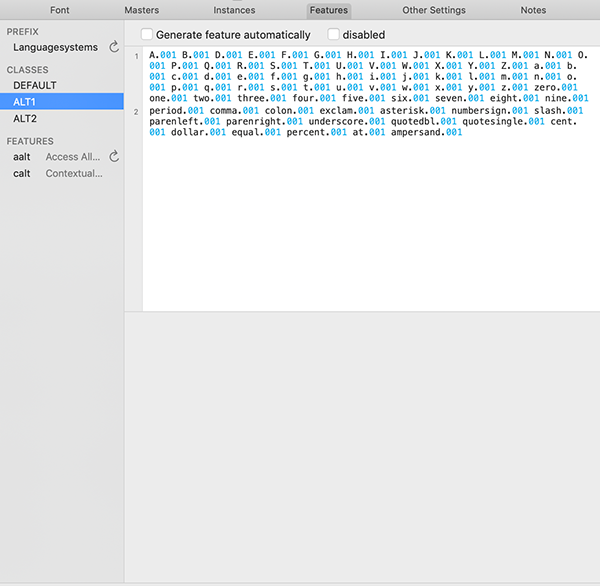Click on quotedbl.001 in the code
This screenshot has height=586, width=600.
coord(424,121)
